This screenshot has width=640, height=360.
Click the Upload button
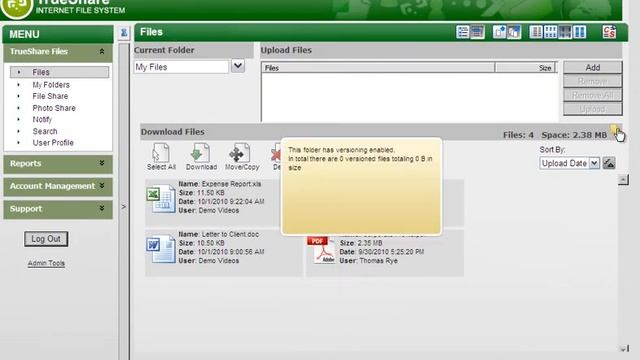[593, 109]
